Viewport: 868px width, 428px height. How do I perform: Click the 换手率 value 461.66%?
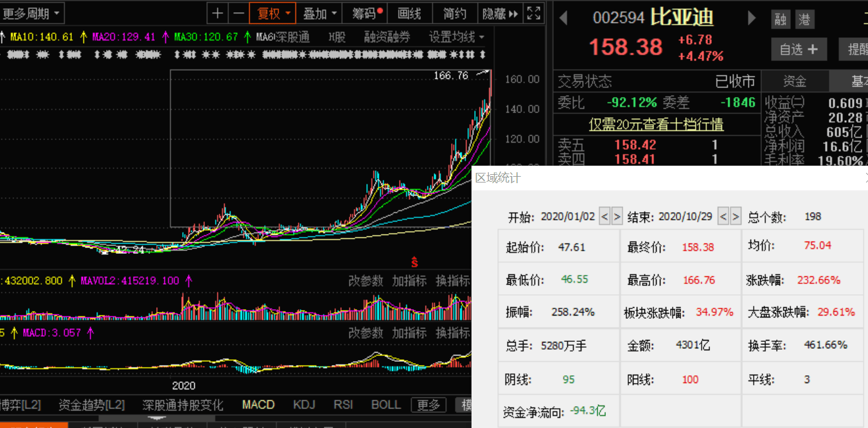pos(826,345)
